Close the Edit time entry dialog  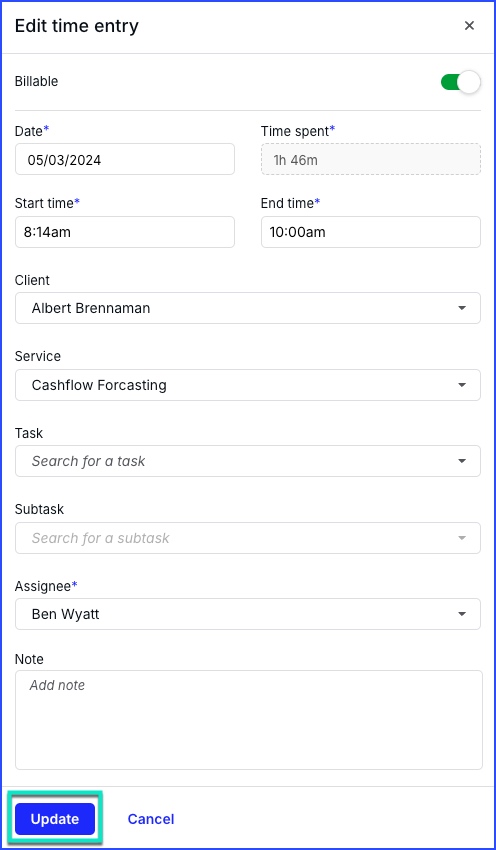click(469, 25)
